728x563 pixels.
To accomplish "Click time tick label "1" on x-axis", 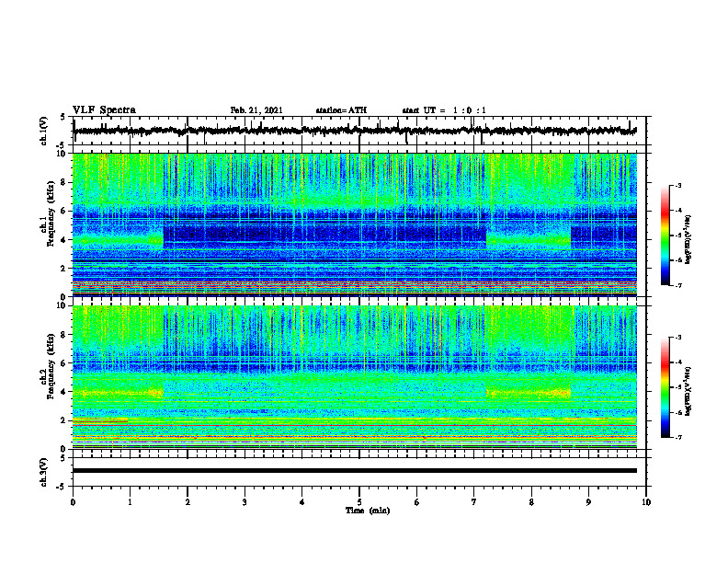I will coord(130,502).
